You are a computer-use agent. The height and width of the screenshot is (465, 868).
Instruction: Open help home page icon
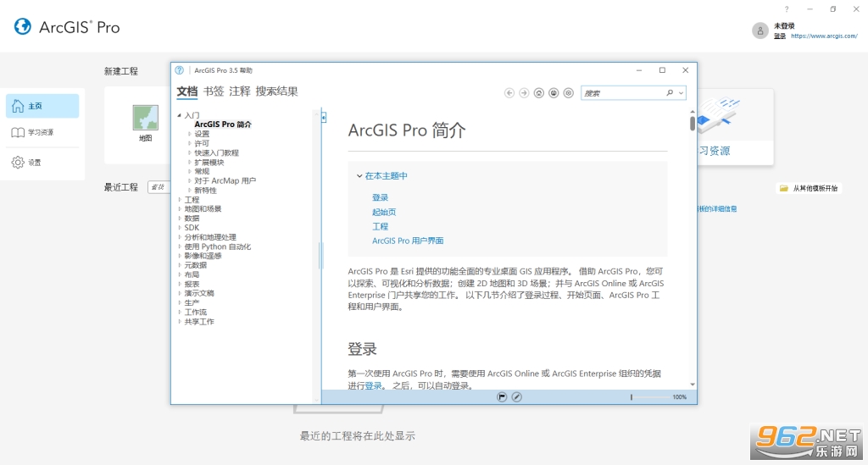pyautogui.click(x=538, y=93)
